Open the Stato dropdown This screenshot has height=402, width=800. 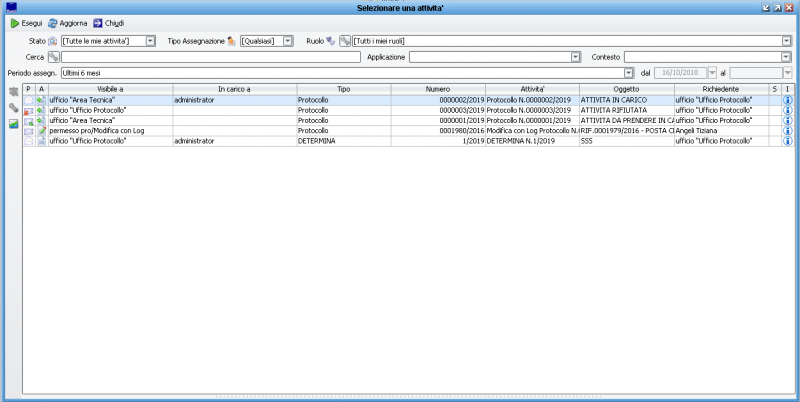point(151,41)
